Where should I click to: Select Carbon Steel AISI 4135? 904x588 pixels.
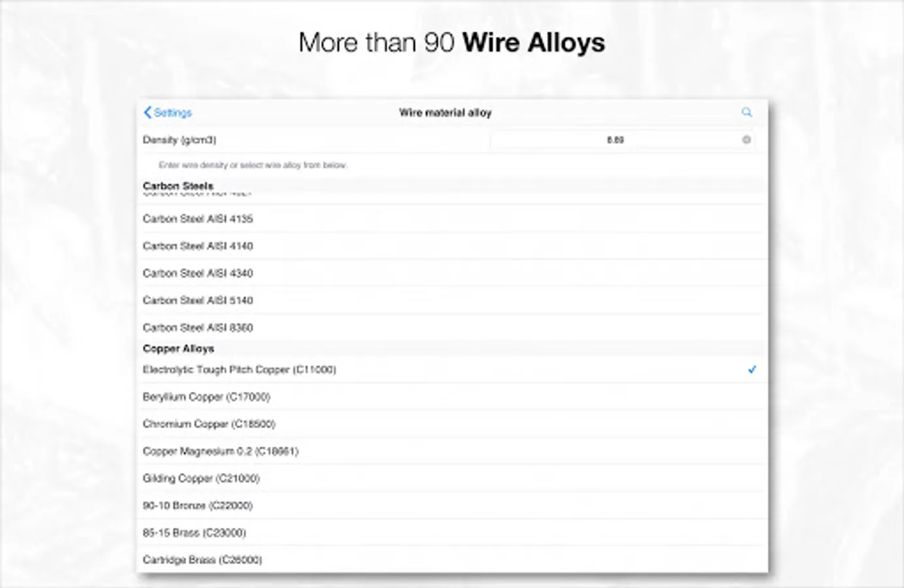click(197, 219)
